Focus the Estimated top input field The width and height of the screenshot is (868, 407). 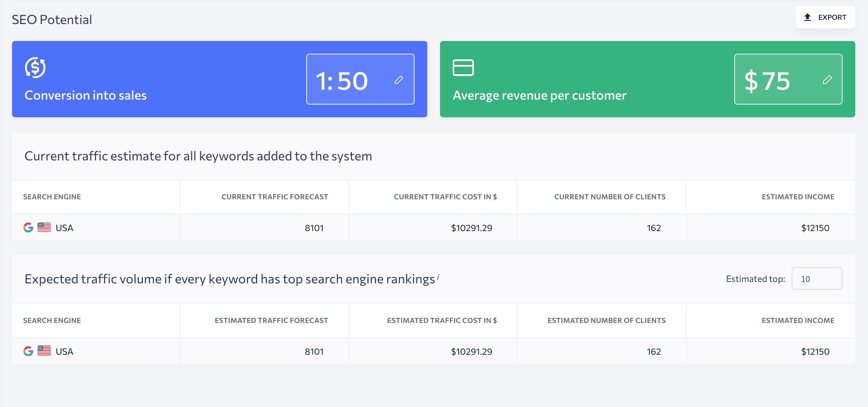pyautogui.click(x=817, y=278)
